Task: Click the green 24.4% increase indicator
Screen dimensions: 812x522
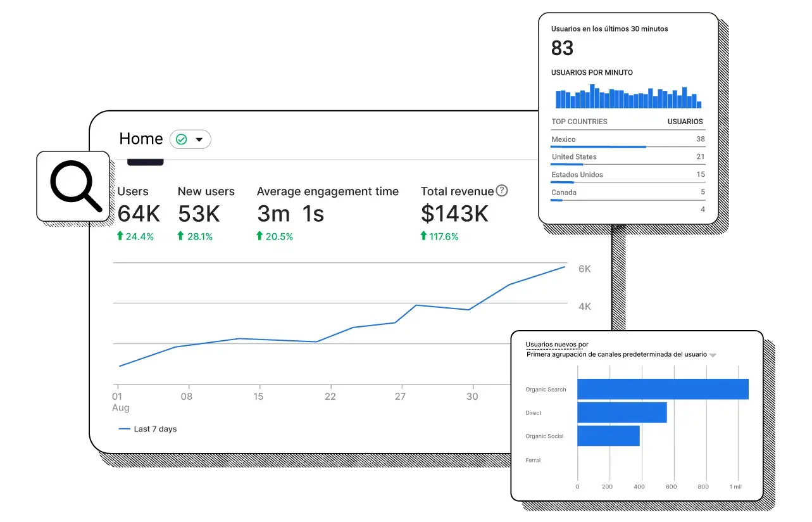Action: [x=136, y=236]
